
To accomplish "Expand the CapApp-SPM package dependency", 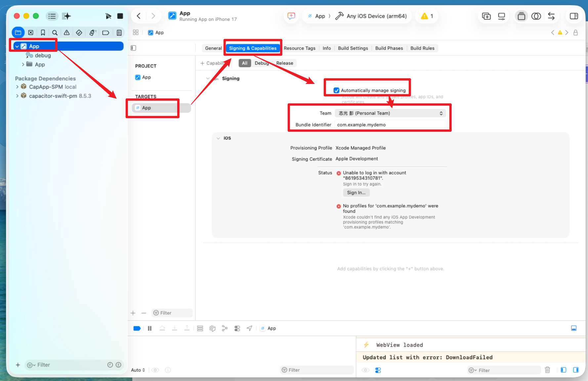I will point(17,87).
